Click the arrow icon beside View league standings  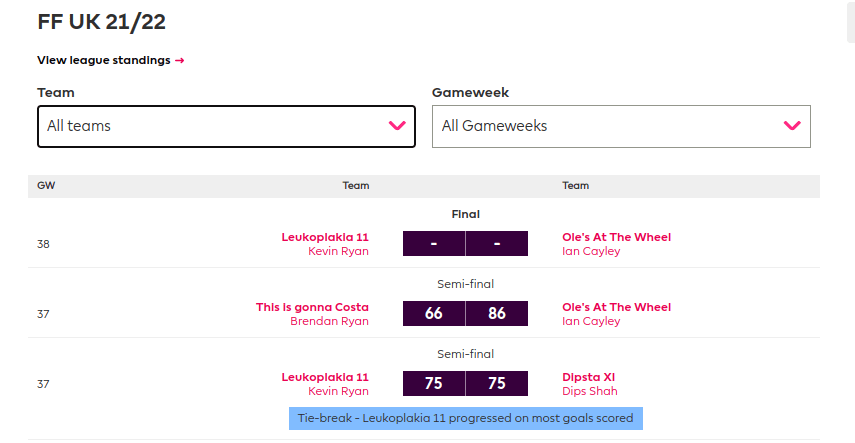pos(180,60)
